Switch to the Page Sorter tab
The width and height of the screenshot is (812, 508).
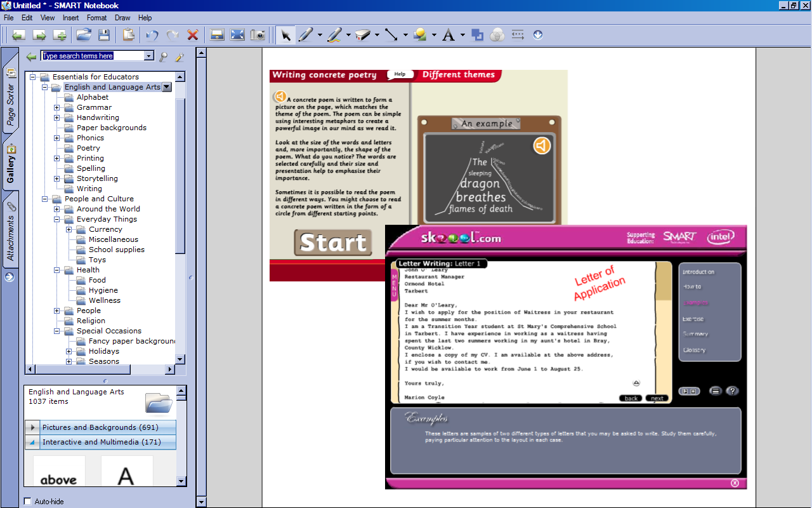11,98
